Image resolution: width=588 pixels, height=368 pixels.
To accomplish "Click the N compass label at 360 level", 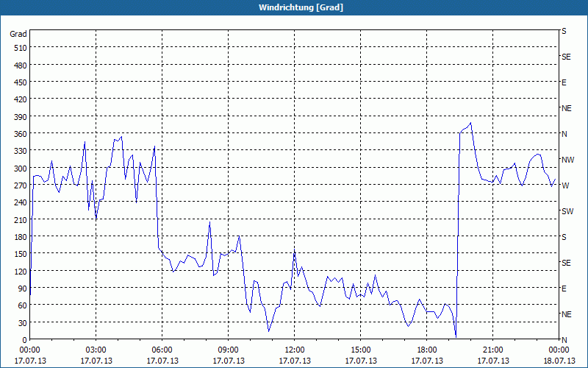I will point(564,134).
